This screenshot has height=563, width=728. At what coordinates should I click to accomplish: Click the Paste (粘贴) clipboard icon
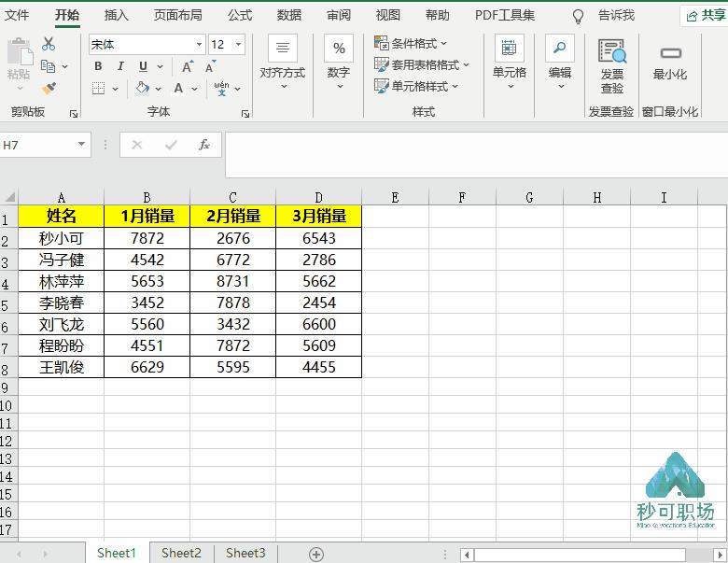click(20, 52)
